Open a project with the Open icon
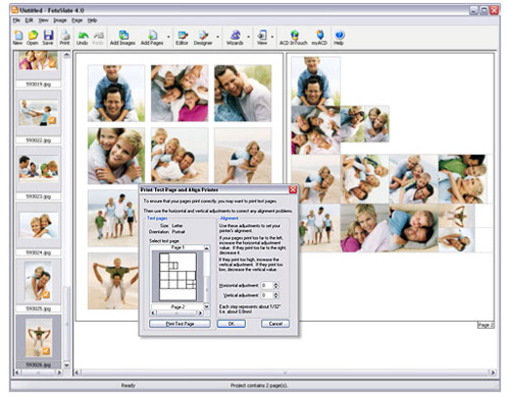This screenshot has width=508, height=397. (33, 37)
